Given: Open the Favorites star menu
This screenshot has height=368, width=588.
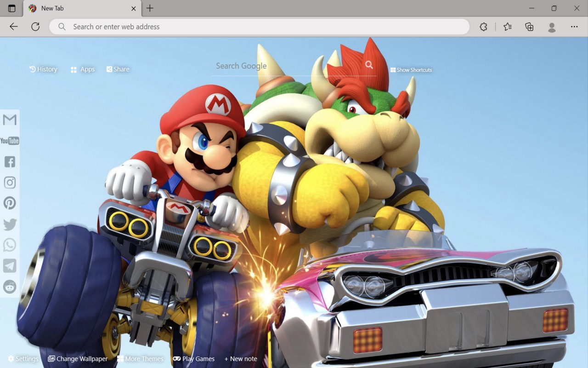Looking at the screenshot, I should [508, 27].
